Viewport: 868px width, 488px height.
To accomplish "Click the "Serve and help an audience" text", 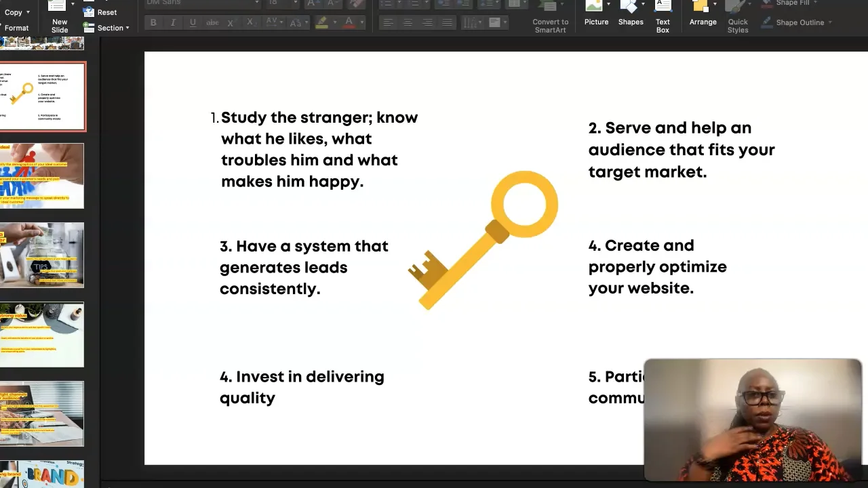I will click(682, 149).
